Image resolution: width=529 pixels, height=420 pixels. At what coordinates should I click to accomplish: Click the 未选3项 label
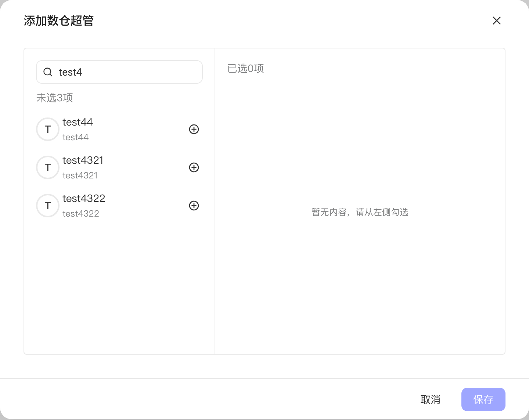tap(55, 98)
